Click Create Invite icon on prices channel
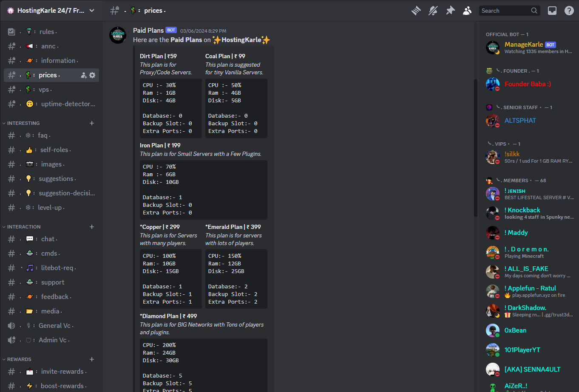This screenshot has width=579, height=392. (84, 75)
